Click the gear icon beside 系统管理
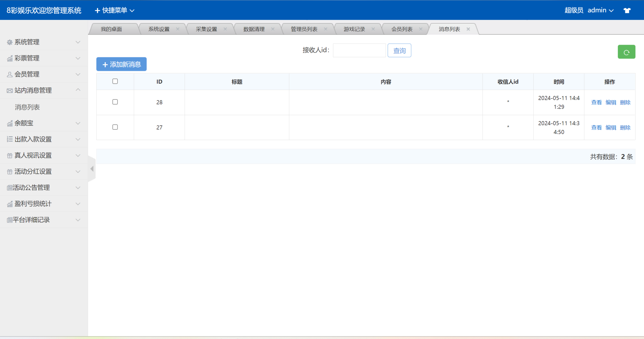This screenshot has height=339, width=644. 10,42
